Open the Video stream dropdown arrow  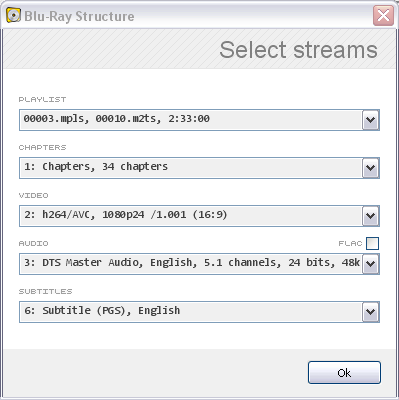coord(371,216)
